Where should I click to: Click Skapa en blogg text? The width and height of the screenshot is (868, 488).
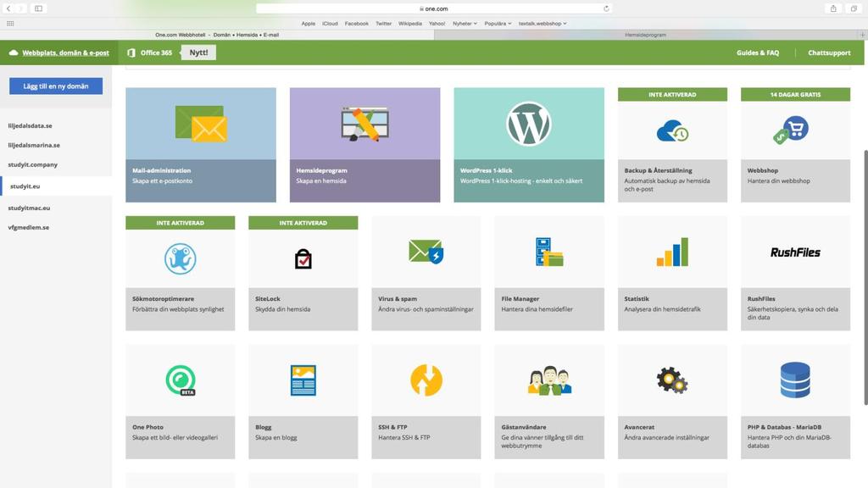tap(275, 437)
